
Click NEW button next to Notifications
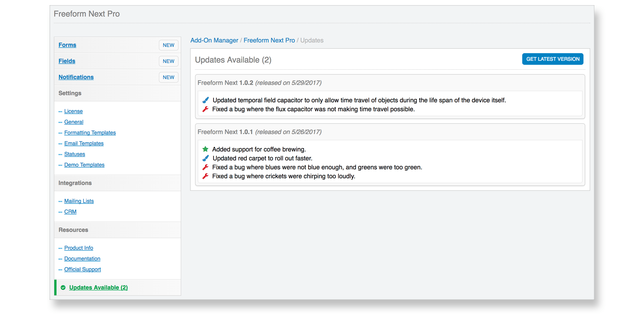pos(168,77)
